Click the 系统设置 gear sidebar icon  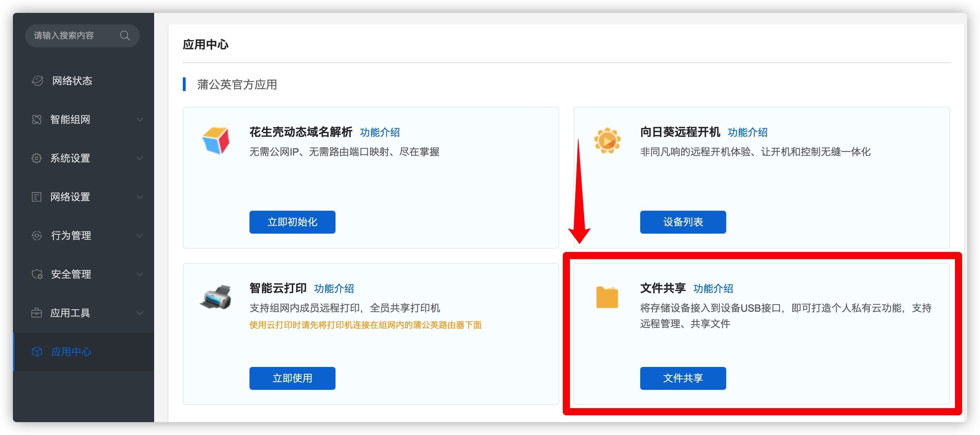[37, 158]
